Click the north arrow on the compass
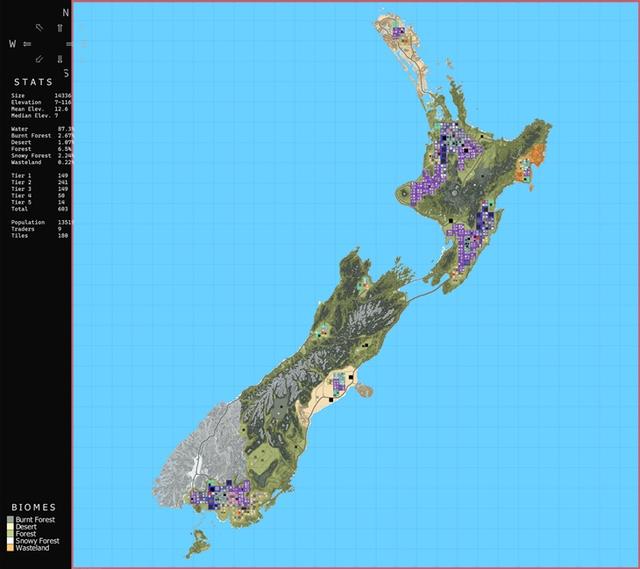This screenshot has height=569, width=640. pyautogui.click(x=60, y=28)
